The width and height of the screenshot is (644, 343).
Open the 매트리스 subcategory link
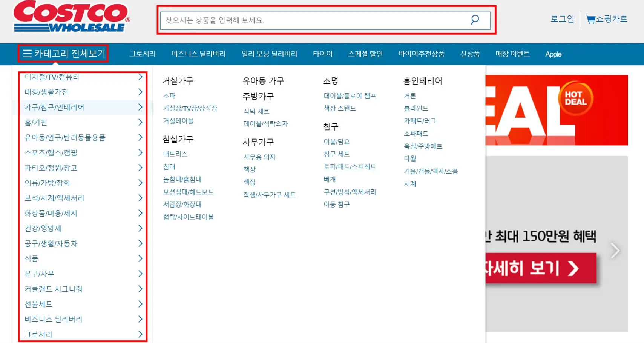pos(176,154)
